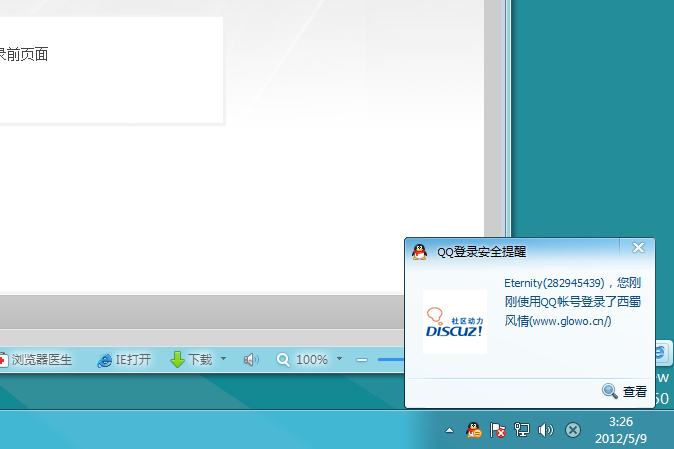Screen dimensions: 674x449
Task: Expand the 下载 dropdown arrow
Action: click(x=224, y=358)
